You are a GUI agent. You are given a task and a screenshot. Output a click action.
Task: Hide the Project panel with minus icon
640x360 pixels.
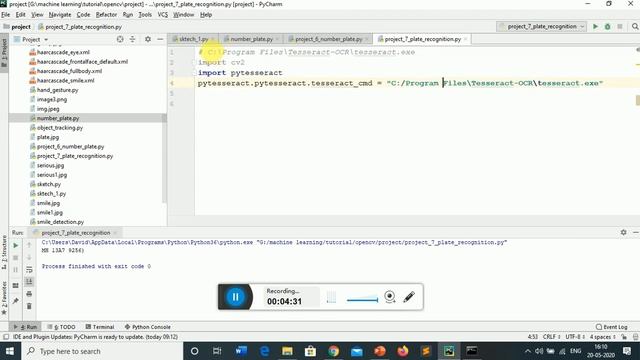pos(160,39)
